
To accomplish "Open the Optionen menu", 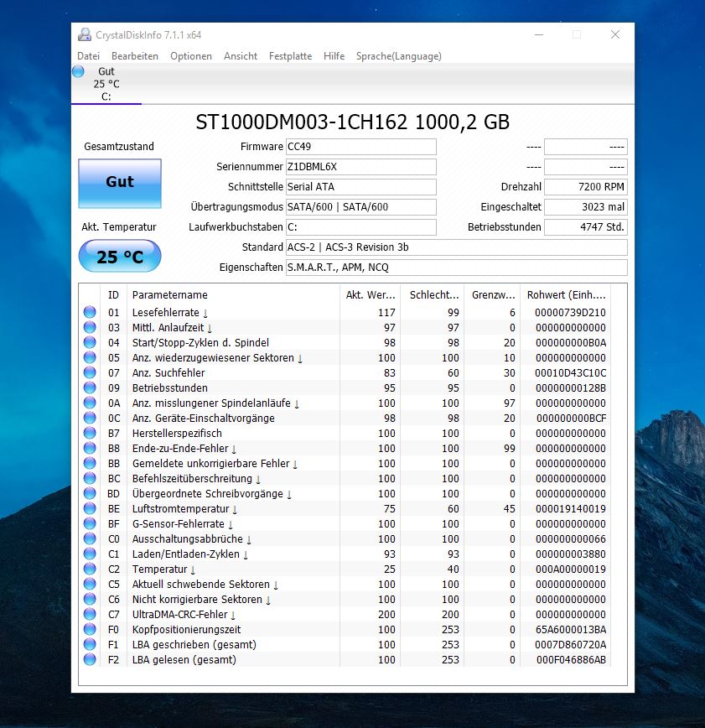I will [191, 56].
